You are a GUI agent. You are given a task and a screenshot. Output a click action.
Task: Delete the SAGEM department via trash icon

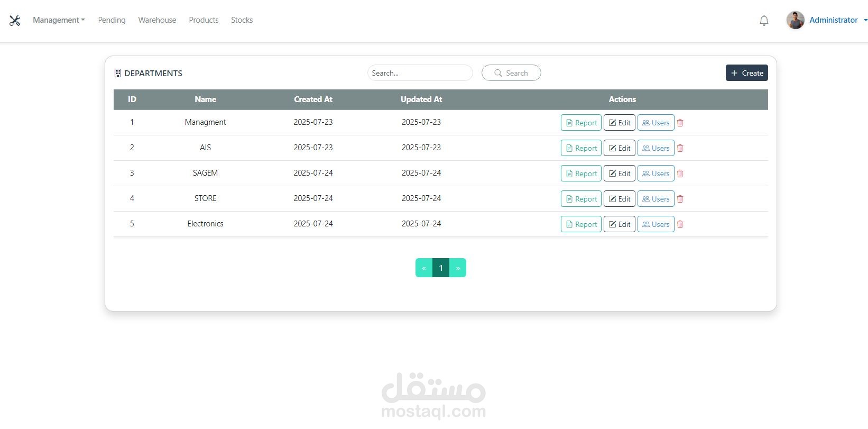click(x=680, y=174)
